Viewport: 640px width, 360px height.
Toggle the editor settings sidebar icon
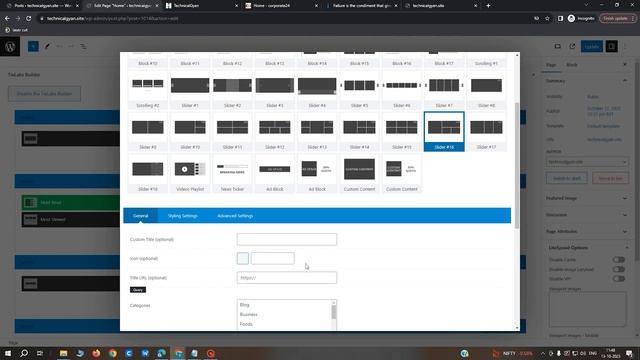tap(611, 47)
